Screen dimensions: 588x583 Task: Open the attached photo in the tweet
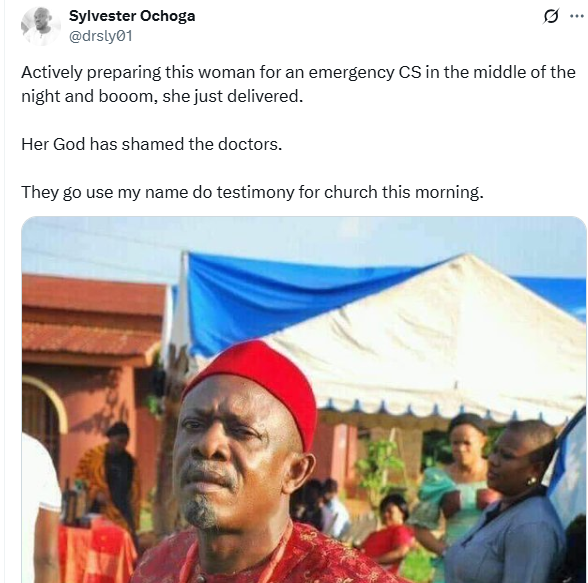click(304, 400)
